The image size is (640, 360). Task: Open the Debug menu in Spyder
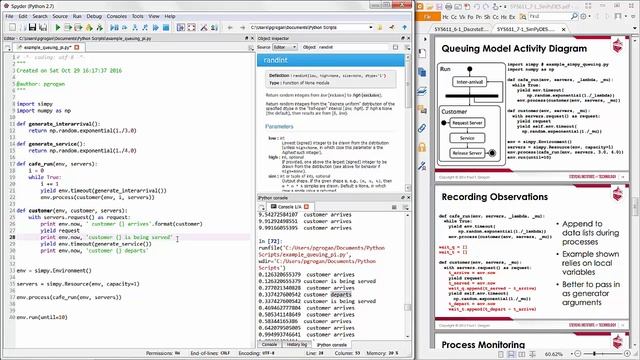[x=94, y=16]
